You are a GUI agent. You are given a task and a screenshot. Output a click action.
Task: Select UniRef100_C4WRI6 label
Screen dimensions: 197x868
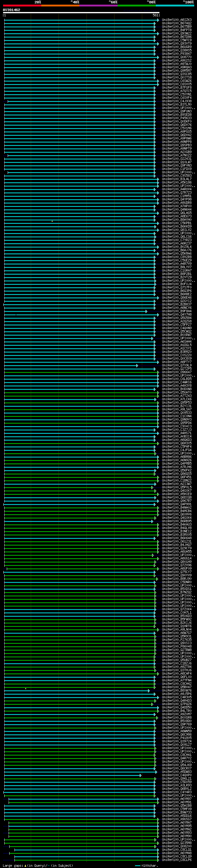coord(177,382)
